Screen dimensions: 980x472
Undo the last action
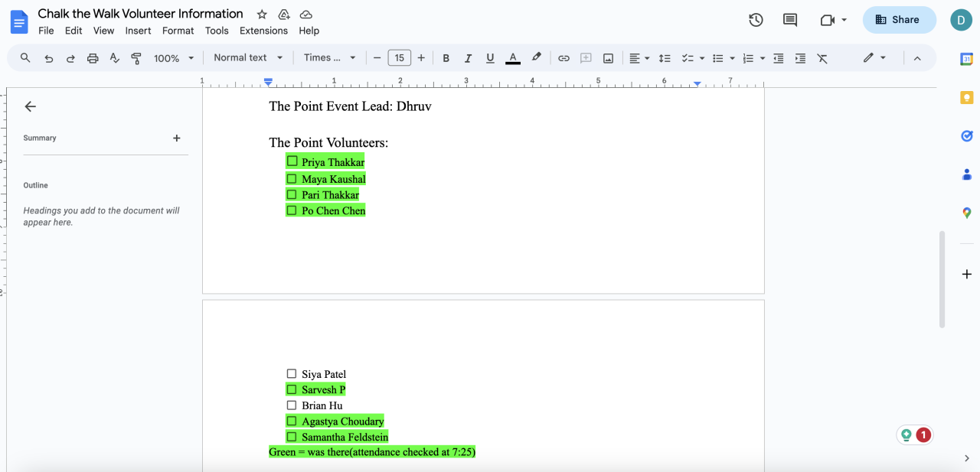coord(48,58)
